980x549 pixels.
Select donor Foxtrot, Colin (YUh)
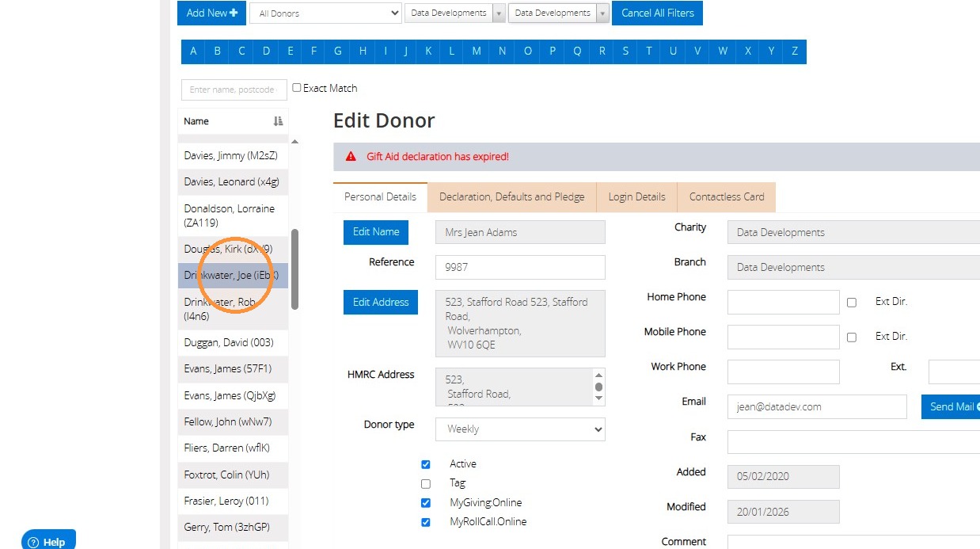click(x=233, y=475)
